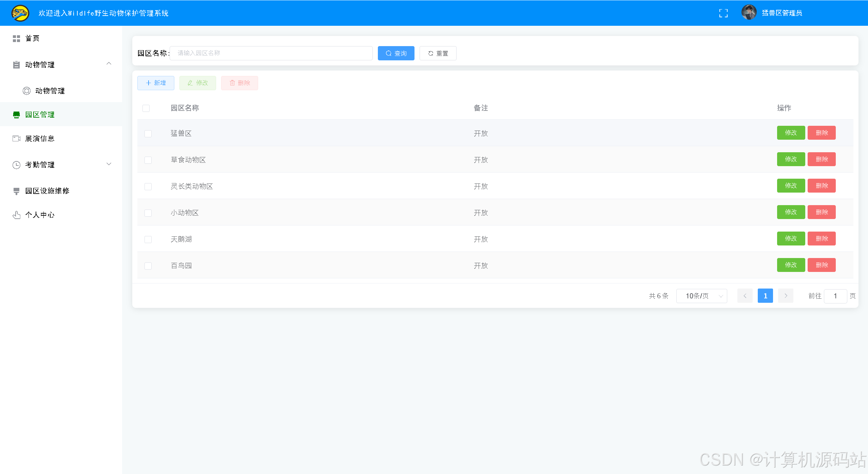Click the 展演信息 camera icon
The height and width of the screenshot is (474, 868).
pyautogui.click(x=16, y=139)
